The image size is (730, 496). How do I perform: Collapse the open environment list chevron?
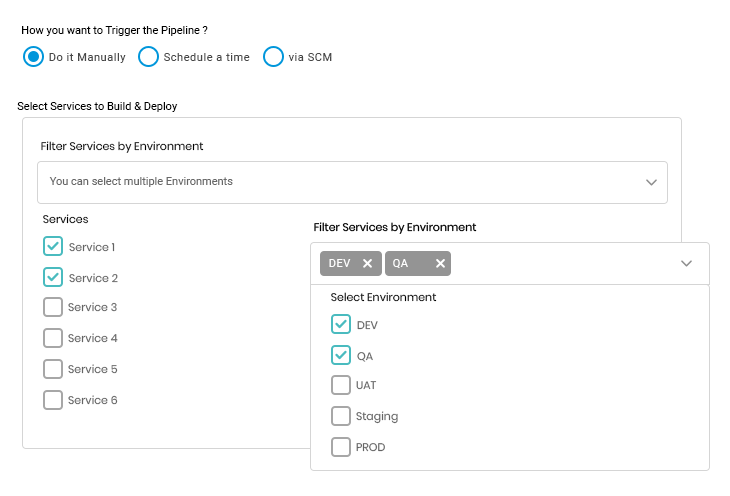pos(686,264)
